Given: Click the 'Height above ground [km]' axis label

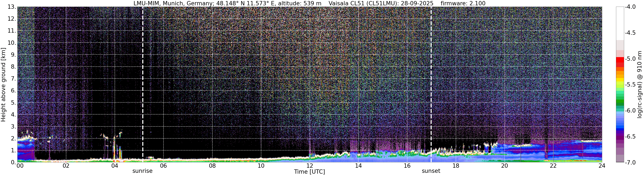Looking at the screenshot, I should (3, 85).
